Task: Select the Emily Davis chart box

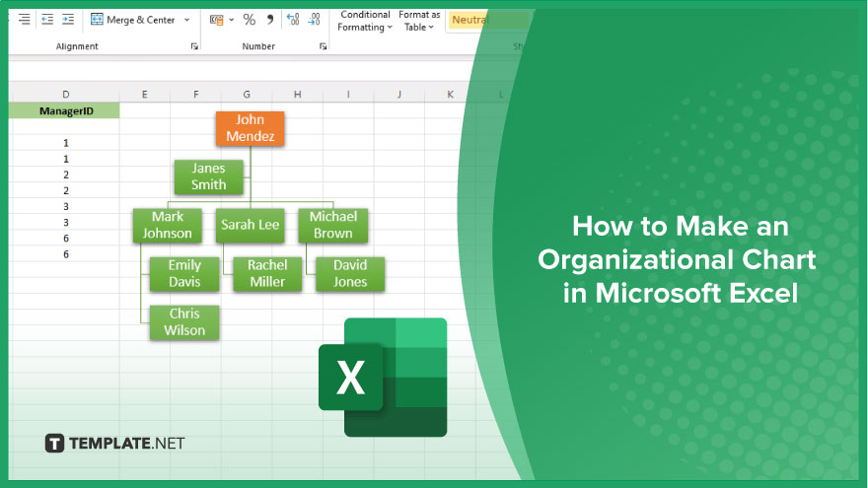Action: coord(184,274)
